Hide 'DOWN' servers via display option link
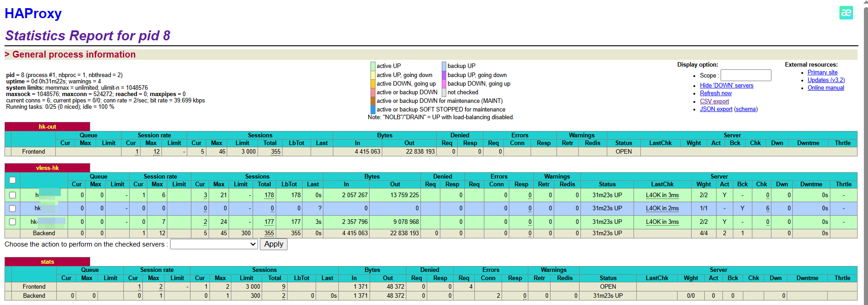The width and height of the screenshot is (868, 305). pos(726,86)
